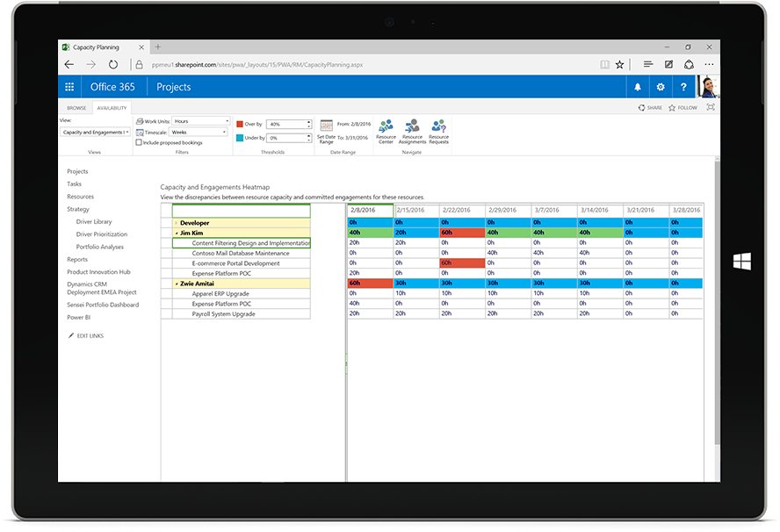Switch to the BROWSE ribbon tab
This screenshot has width=780, height=532.
[76, 108]
